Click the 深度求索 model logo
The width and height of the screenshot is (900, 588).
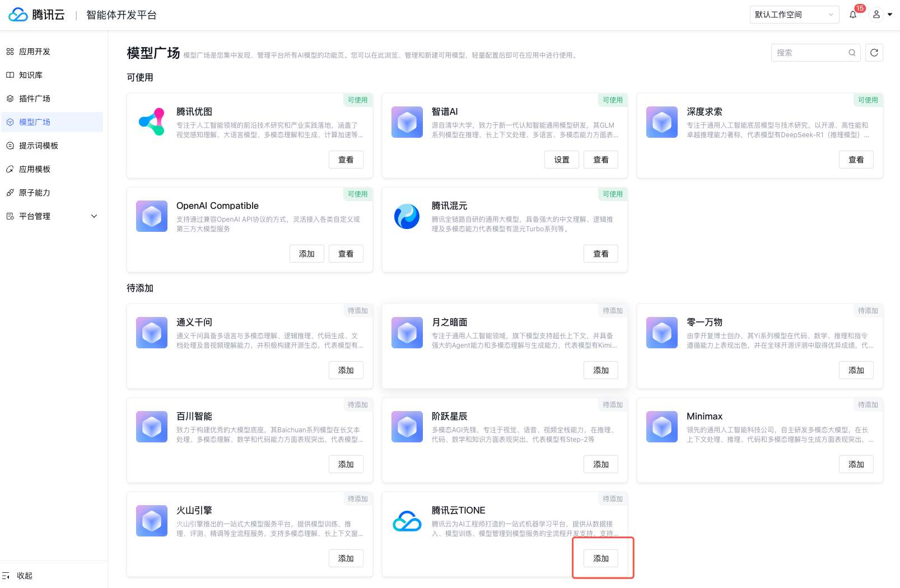[x=662, y=122]
